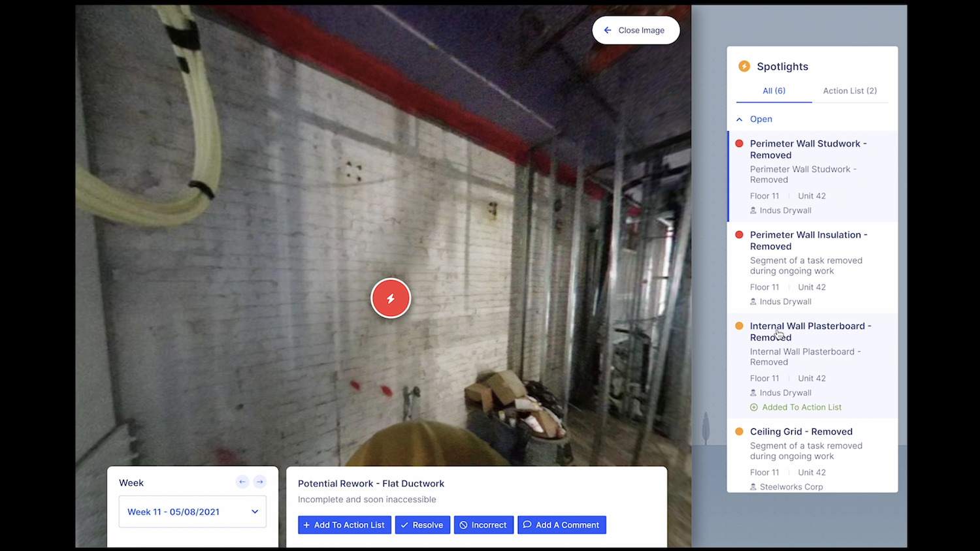Click the person icon next to Steelworks Corp
This screenshot has height=551, width=980.
754,486
